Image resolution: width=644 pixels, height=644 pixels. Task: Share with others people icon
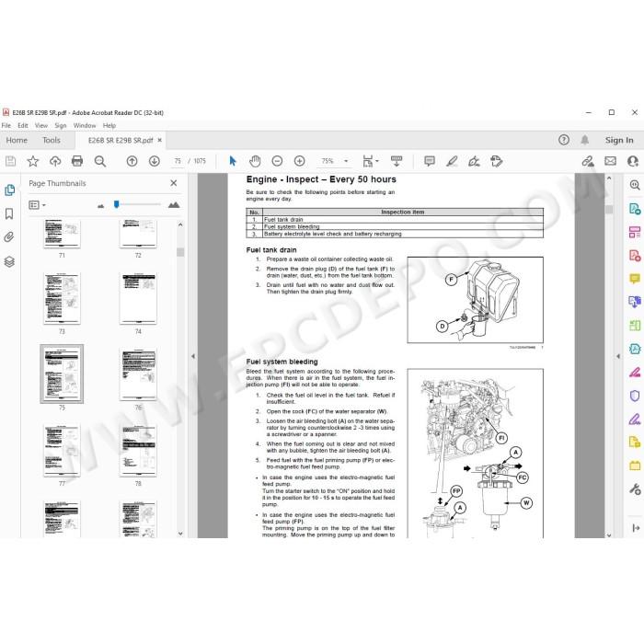tap(633, 161)
